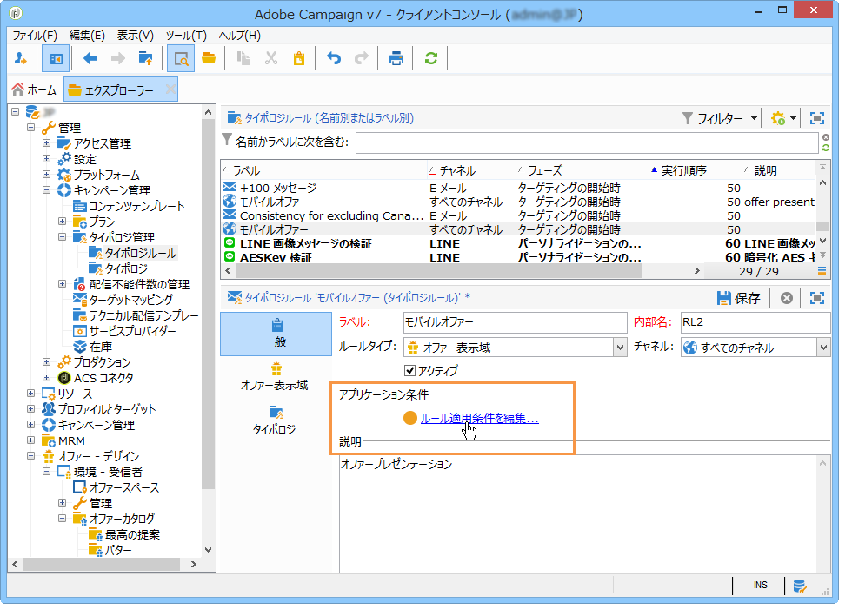Click the ラベル input field

(x=515, y=322)
